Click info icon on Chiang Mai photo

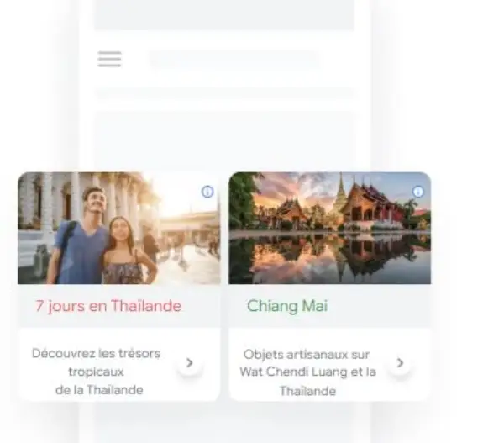pos(417,192)
